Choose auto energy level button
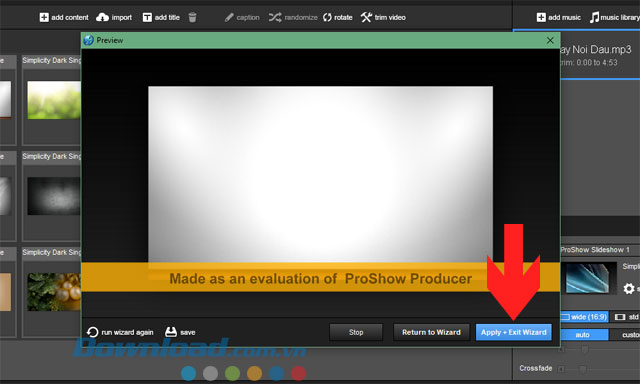 [x=583, y=335]
